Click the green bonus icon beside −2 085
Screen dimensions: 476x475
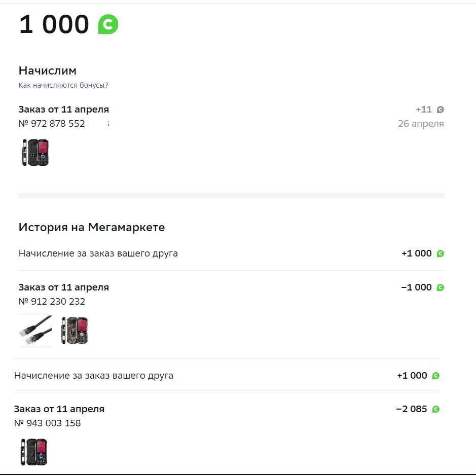pos(435,409)
